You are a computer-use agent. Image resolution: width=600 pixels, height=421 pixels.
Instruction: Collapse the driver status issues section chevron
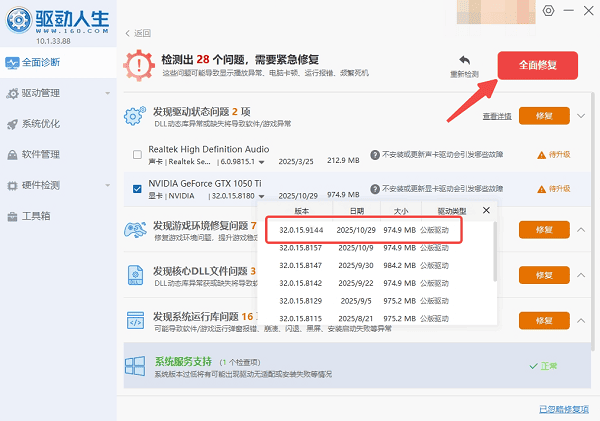click(x=581, y=116)
